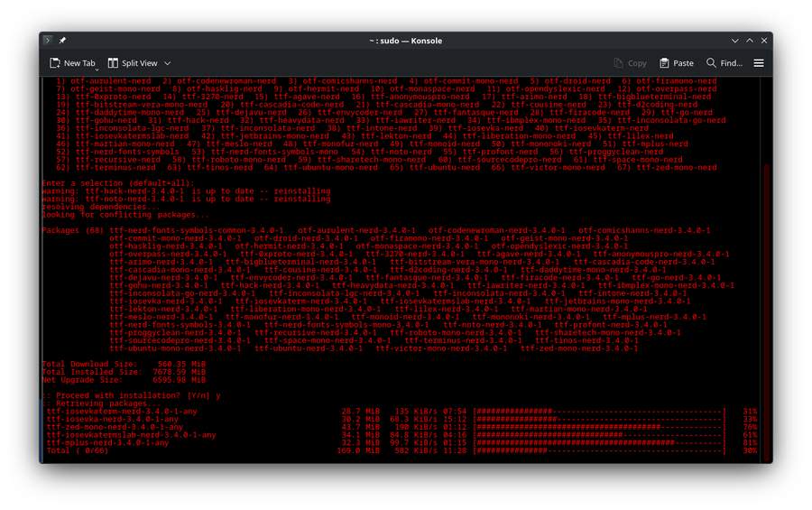Image resolution: width=812 pixels, height=510 pixels.
Task: Click the 'Enter a selection (default=all):' prompt
Action: [118, 183]
